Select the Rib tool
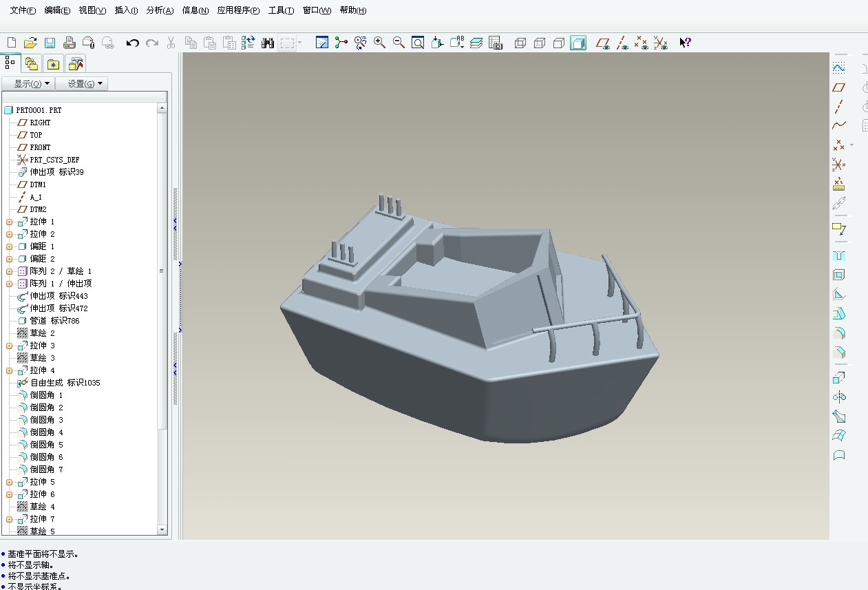The height and width of the screenshot is (590, 868). click(x=838, y=295)
